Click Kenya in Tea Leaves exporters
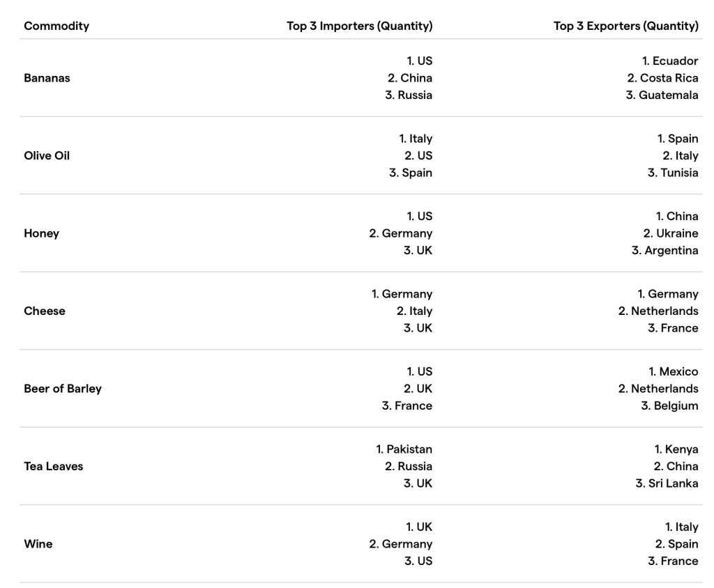Screen dimensions: 714x588 [681, 449]
